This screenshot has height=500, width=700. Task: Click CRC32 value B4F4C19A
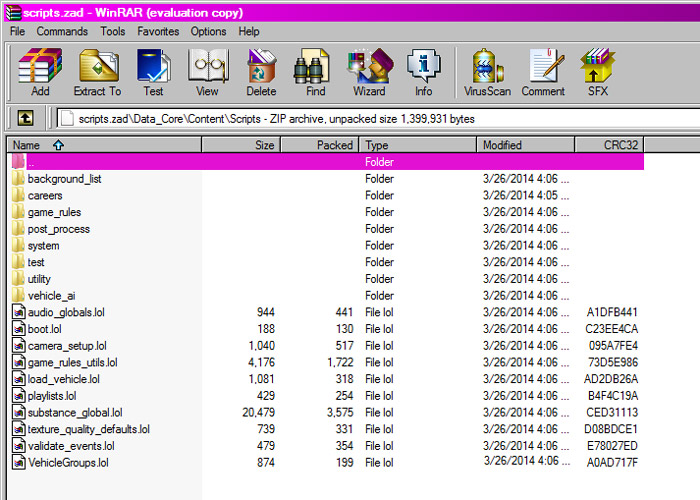613,396
